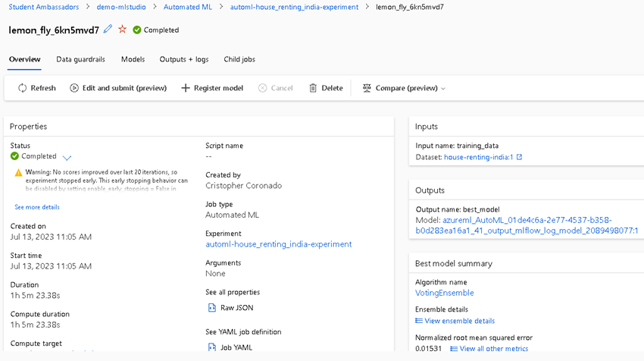Click the Compare (preview) button
The image size is (644, 361).
point(404,88)
